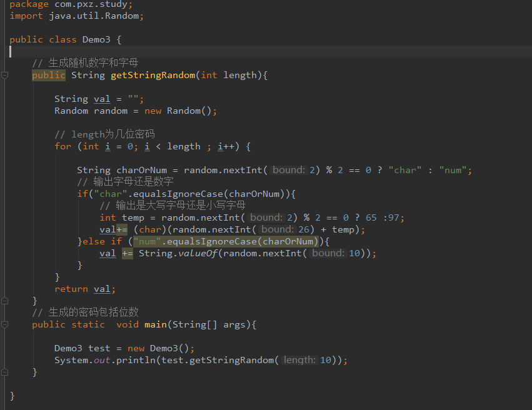Click Demo3 in the class declaration
The height and width of the screenshot is (410, 532).
96,39
